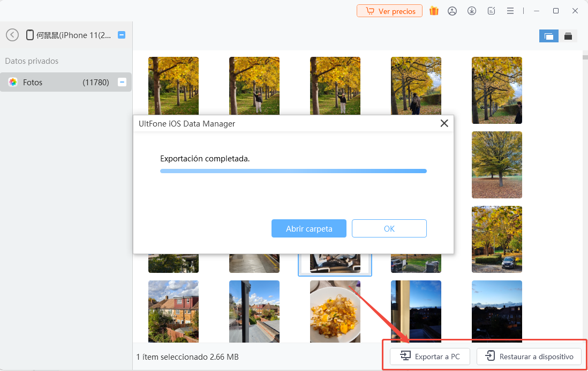Viewport: 588px width, 371px height.
Task: Switch to large thumbnail view
Action: (548, 36)
